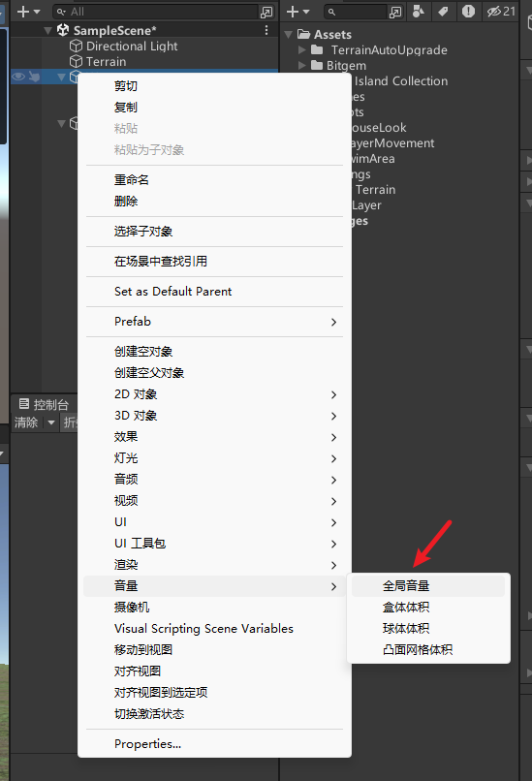Click 创建空父对象 menu entry
This screenshot has width=532, height=781.
tap(215, 372)
